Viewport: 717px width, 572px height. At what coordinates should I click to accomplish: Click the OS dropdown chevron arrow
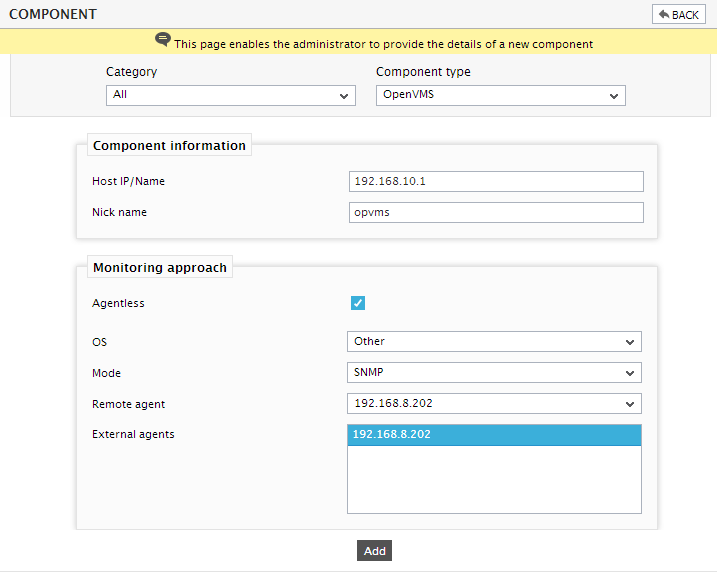pos(630,342)
